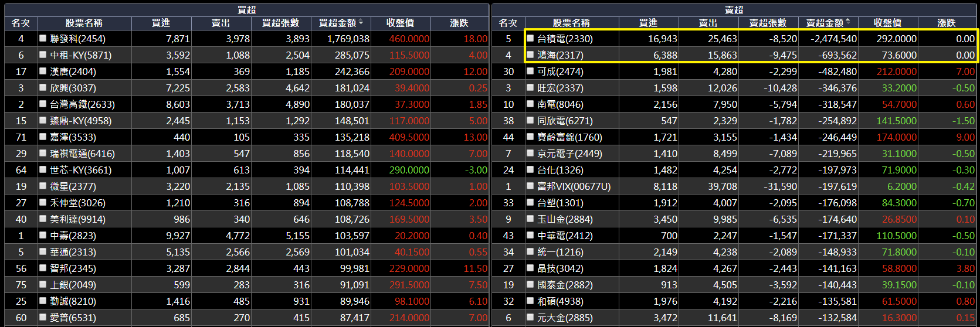
Task: Check the box next to 台積電(2330)
Action: tap(530, 38)
